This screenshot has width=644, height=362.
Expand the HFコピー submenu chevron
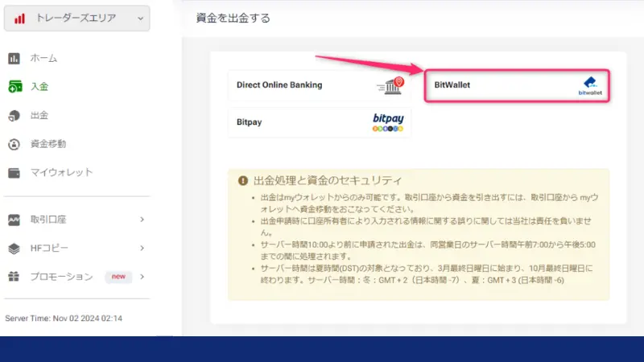point(142,248)
